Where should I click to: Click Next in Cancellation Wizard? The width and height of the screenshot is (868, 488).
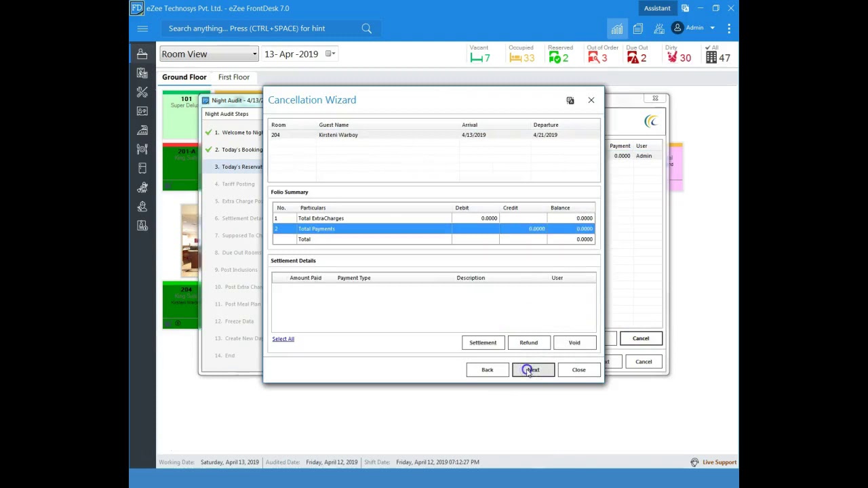[x=533, y=370]
